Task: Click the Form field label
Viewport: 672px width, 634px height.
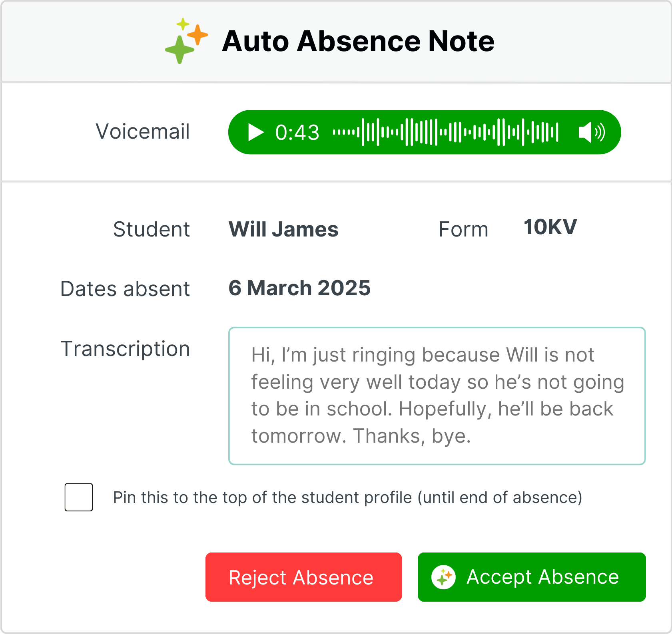Action: pyautogui.click(x=463, y=230)
